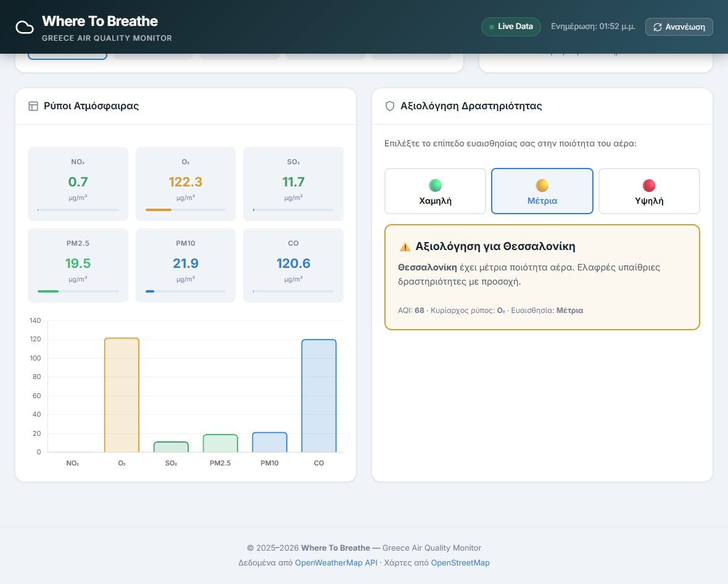Select Μέτρια sensitivity level

pyautogui.click(x=542, y=191)
